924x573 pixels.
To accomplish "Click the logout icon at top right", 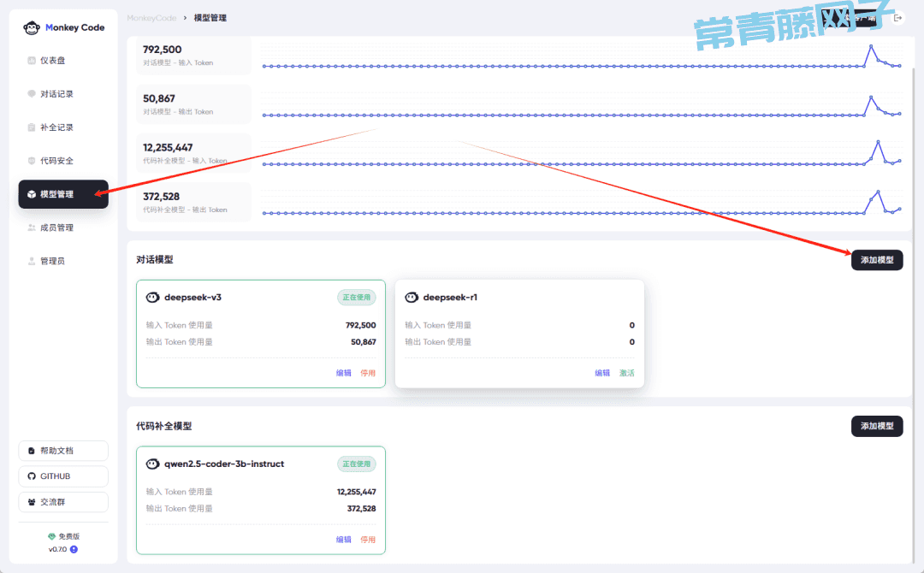I will 898,18.
